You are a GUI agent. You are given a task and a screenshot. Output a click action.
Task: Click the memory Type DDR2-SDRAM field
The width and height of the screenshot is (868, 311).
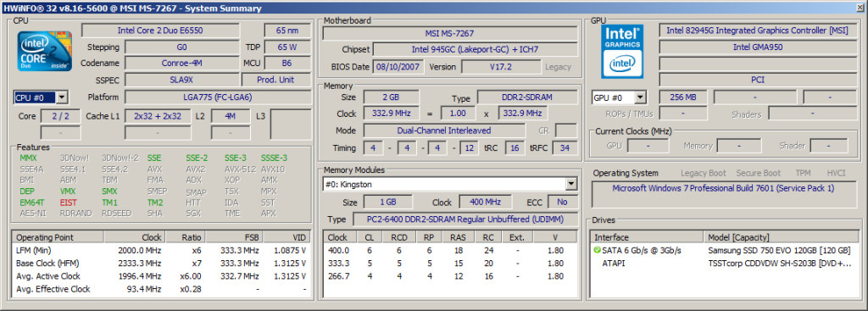tap(526, 97)
